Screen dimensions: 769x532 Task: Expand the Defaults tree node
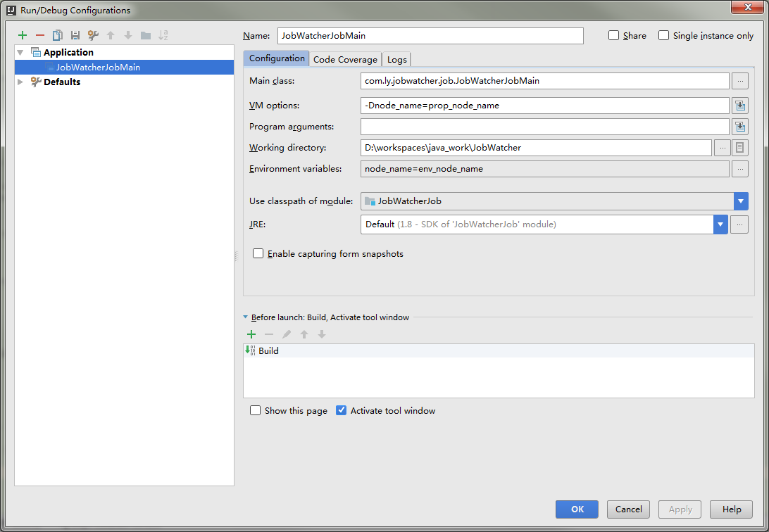point(20,82)
